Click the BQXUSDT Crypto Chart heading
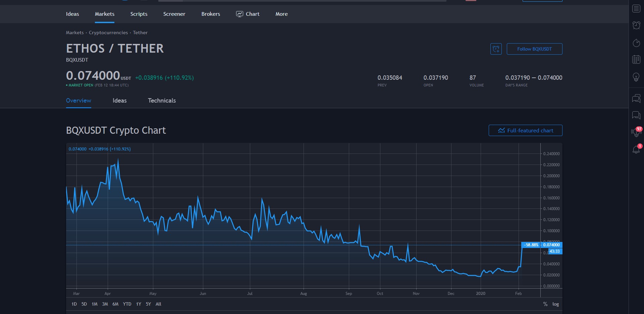Screen dimensions: 644x314 (116, 130)
